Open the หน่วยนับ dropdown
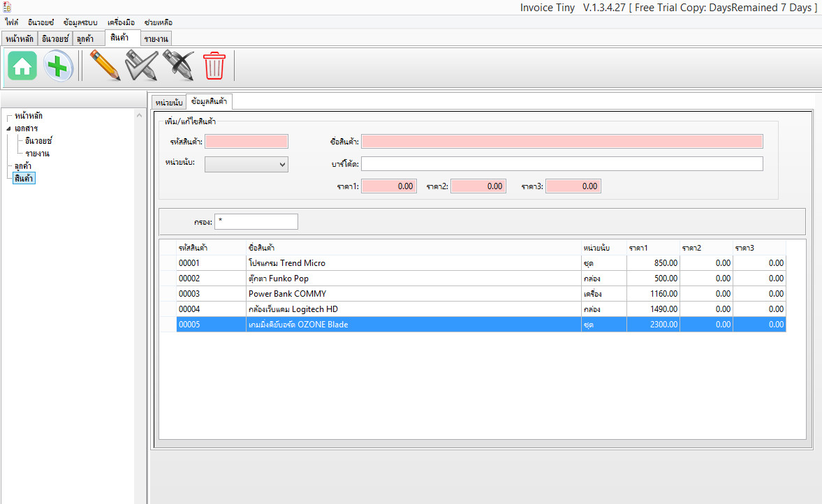The width and height of the screenshot is (822, 504). pos(247,165)
